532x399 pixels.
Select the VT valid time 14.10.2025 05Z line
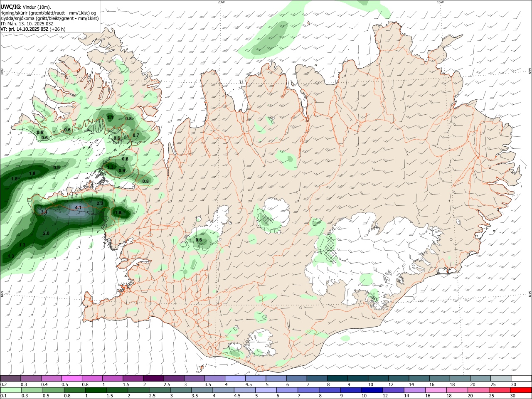click(x=33, y=29)
